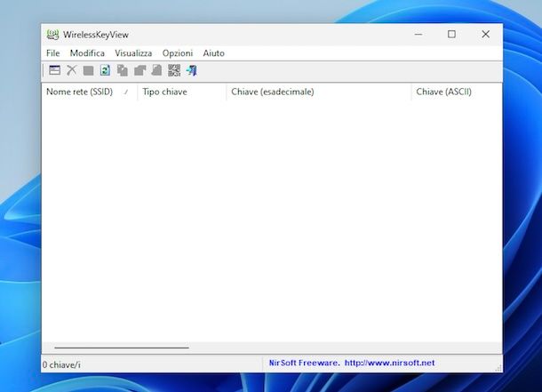Image resolution: width=542 pixels, height=392 pixels.
Task: Sort by Nome rete (SSID) column header
Action: (89, 92)
